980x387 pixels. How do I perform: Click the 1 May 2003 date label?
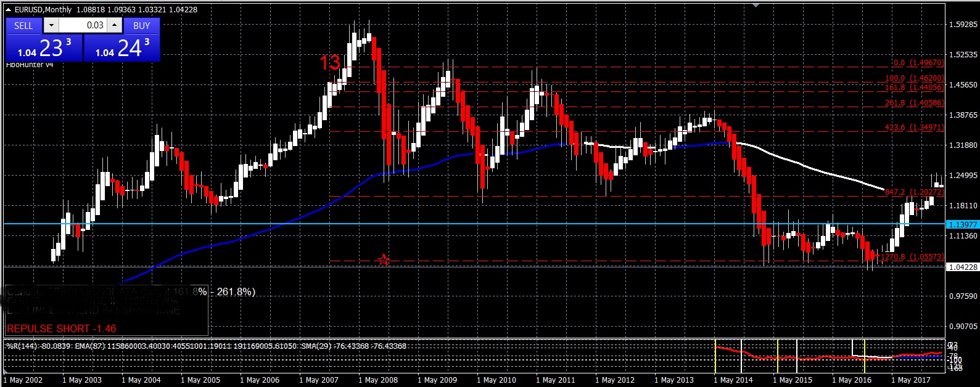82,380
